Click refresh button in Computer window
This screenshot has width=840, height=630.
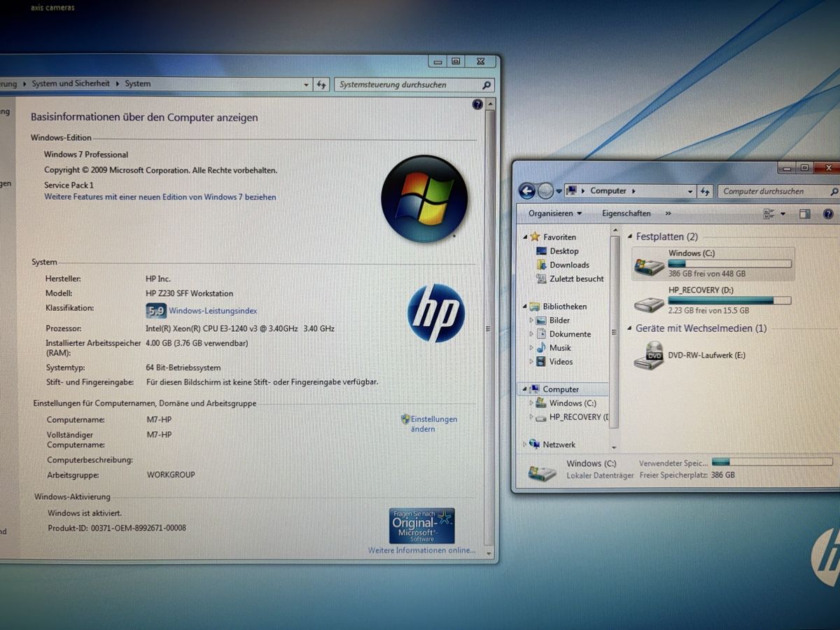[x=705, y=191]
